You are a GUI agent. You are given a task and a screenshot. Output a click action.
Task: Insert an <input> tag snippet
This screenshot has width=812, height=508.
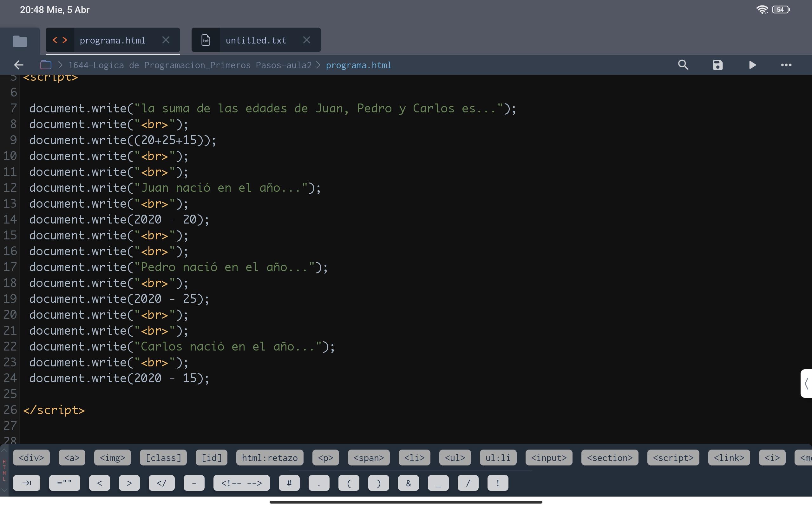549,458
